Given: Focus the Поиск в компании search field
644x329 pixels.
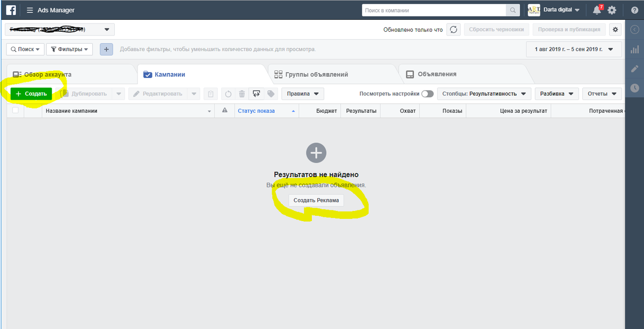Looking at the screenshot, I should (434, 10).
